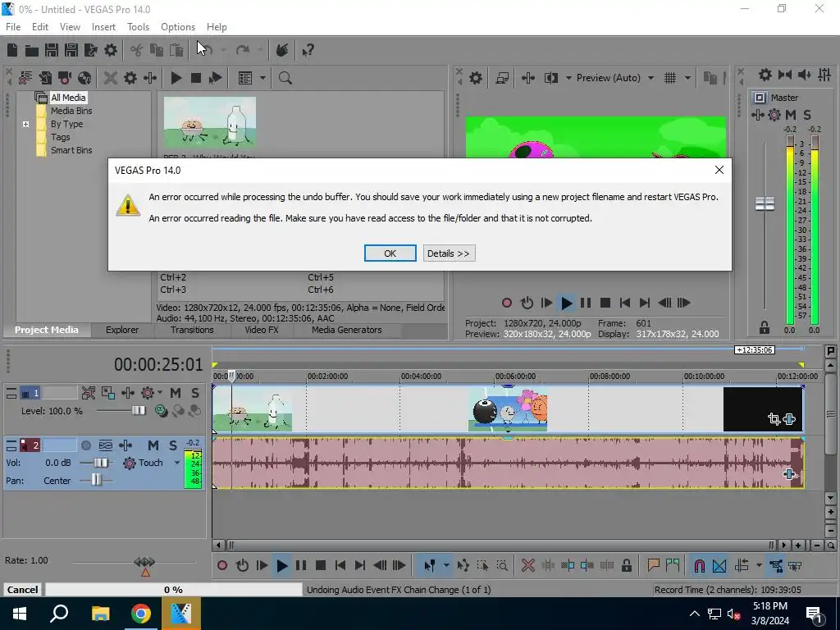Viewport: 840px width, 630px height.
Task: Open Media FX icon in Project Media toolbar
Action: tap(150, 78)
